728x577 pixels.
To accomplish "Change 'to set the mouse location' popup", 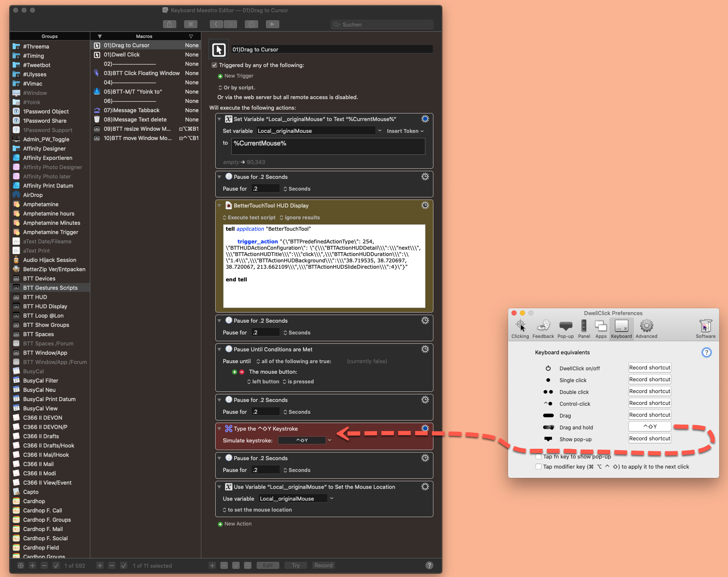I will click(257, 510).
